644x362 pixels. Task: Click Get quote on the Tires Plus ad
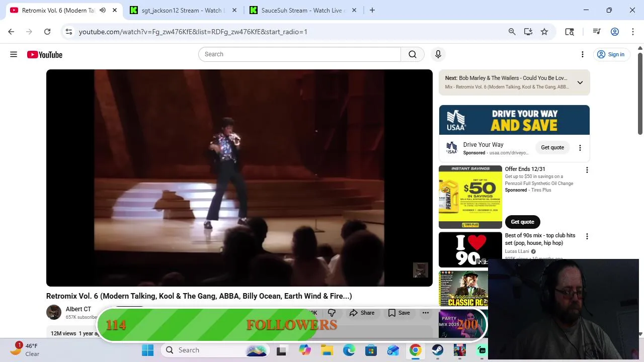[x=523, y=222]
